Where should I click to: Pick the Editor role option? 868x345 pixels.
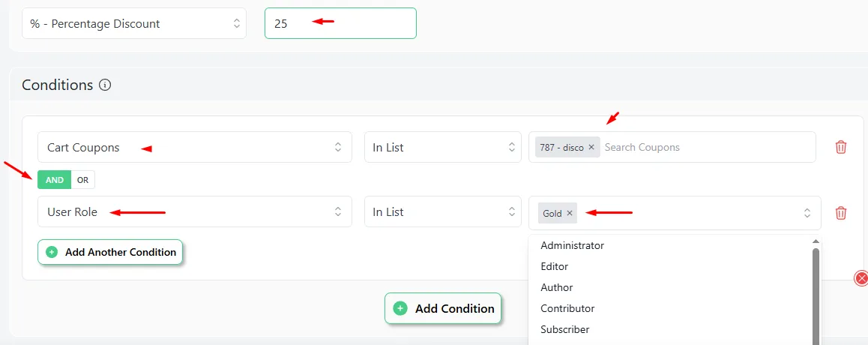[x=555, y=266]
